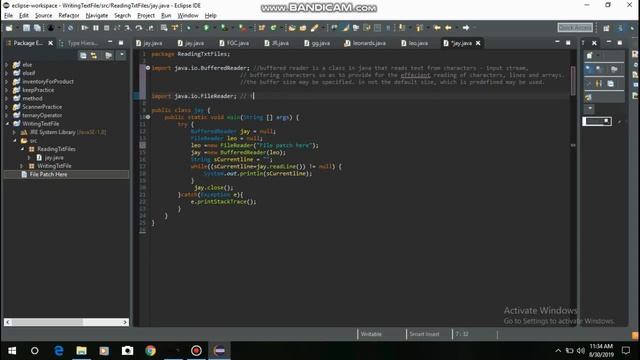Maximize the editor area
Screen dimensions: 640x360
568,42
